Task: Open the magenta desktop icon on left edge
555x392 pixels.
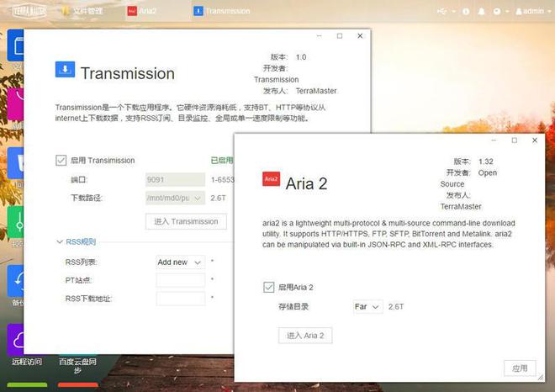Action: click(x=16, y=103)
